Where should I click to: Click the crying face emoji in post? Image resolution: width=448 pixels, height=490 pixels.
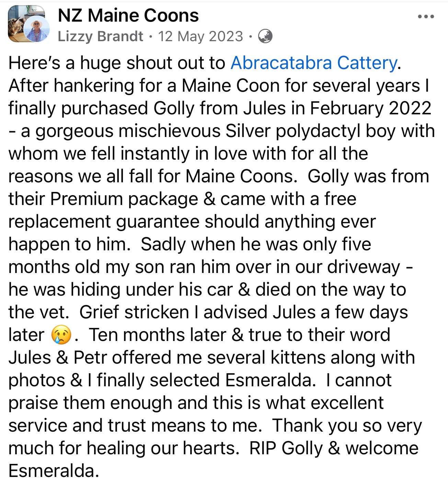[61, 335]
